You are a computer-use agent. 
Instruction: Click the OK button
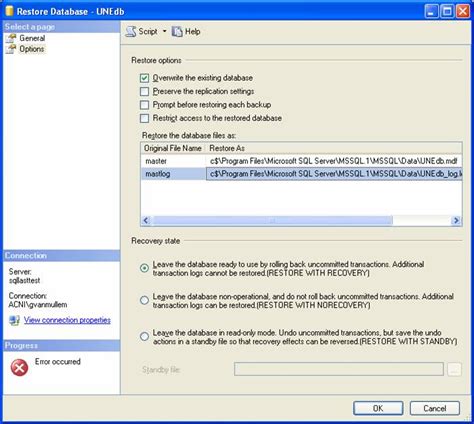click(378, 408)
